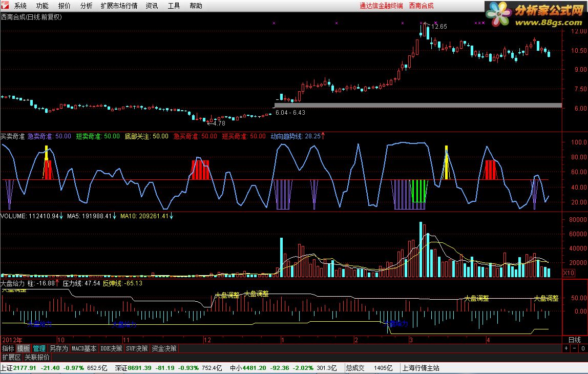
Task: Click the month 4 marker on time axis
Action: [x=488, y=340]
